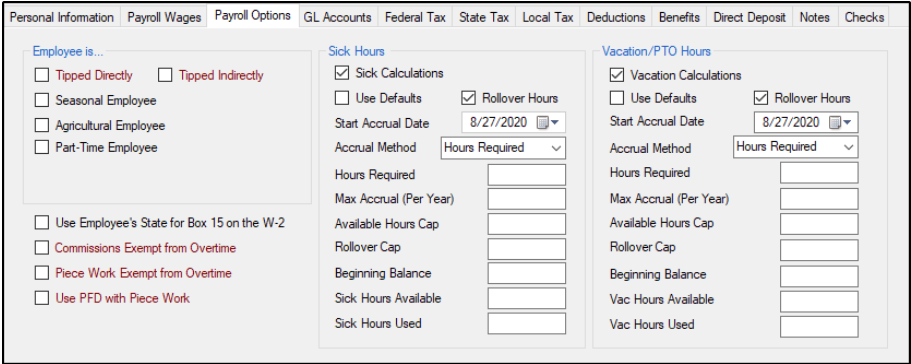Toggle Piece Work Exempt from Overtime
The height and width of the screenshot is (364, 911).
(42, 273)
